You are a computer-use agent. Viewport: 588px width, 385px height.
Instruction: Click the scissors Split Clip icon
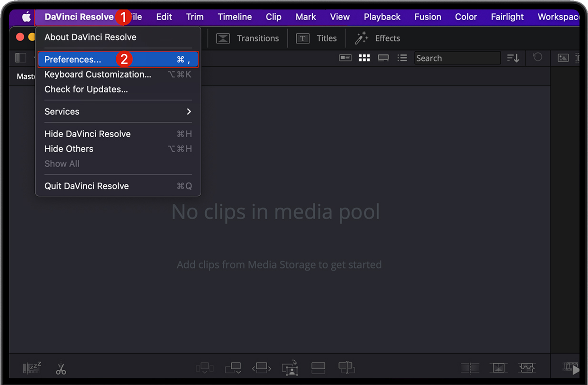coord(61,368)
